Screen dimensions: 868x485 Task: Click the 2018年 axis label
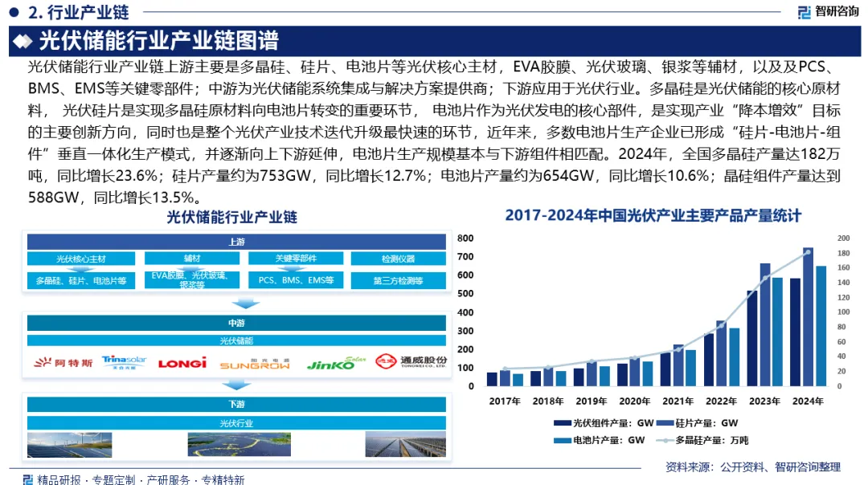point(548,401)
